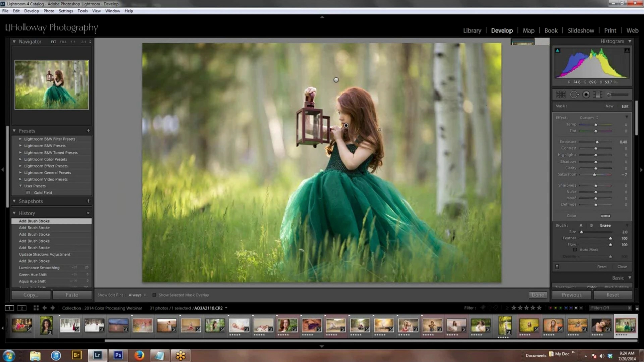Apply the Gold Field preset
The height and width of the screenshot is (362, 644).
pos(43,193)
